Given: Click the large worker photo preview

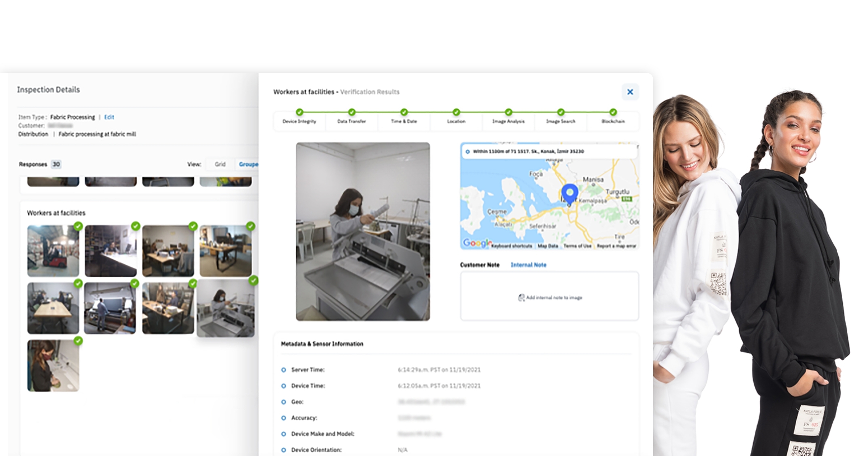Looking at the screenshot, I should [363, 232].
